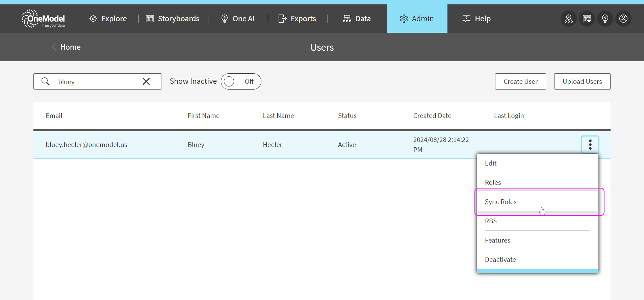Open the Exports menu
This screenshot has width=644, height=300.
pyautogui.click(x=297, y=19)
